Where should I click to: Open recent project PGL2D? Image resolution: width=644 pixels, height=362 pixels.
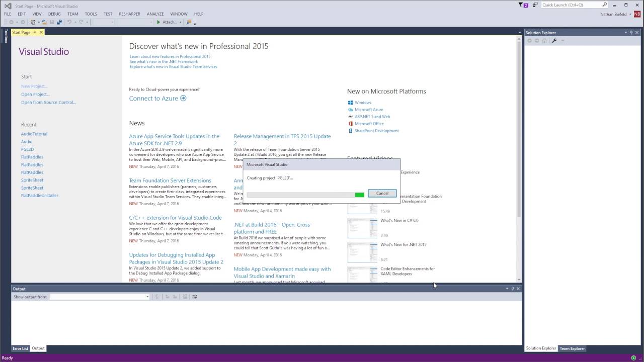click(28, 149)
